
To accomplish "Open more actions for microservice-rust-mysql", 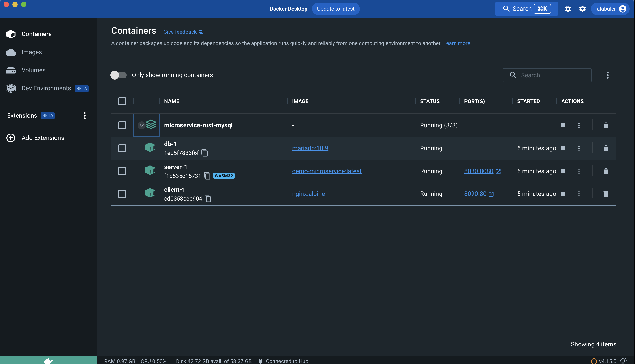I will click(x=579, y=125).
